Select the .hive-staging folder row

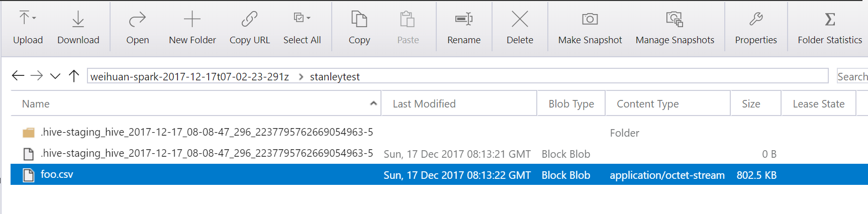click(x=207, y=133)
